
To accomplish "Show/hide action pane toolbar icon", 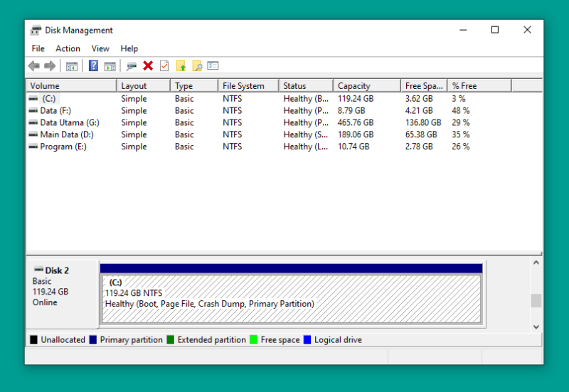I will [x=110, y=66].
